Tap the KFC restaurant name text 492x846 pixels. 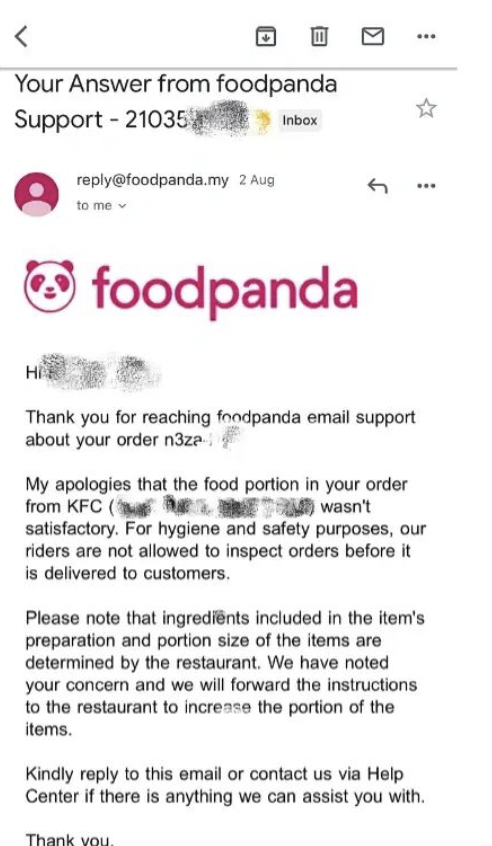point(85,507)
